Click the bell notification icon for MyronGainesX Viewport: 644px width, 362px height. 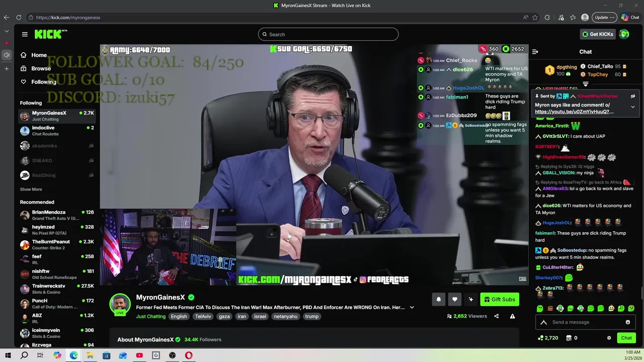(438, 299)
